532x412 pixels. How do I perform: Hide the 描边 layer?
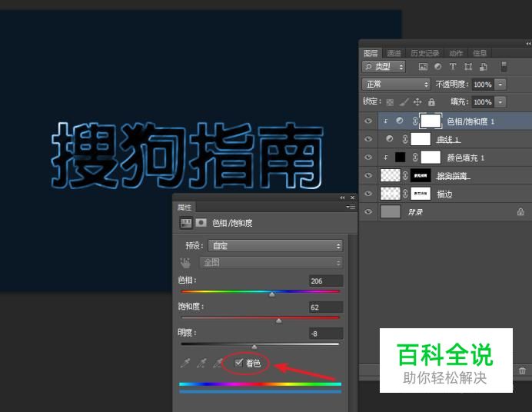[368, 194]
